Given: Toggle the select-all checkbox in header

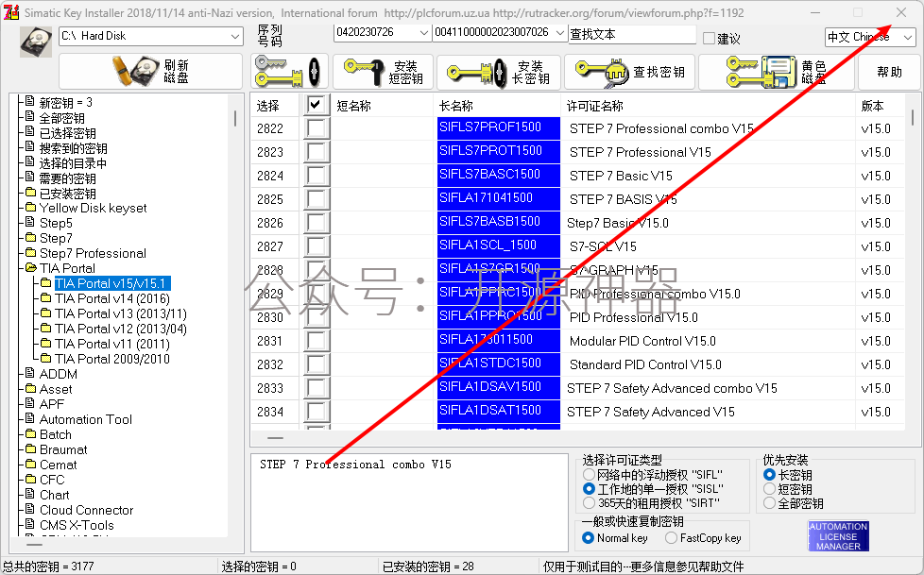Looking at the screenshot, I should (316, 105).
